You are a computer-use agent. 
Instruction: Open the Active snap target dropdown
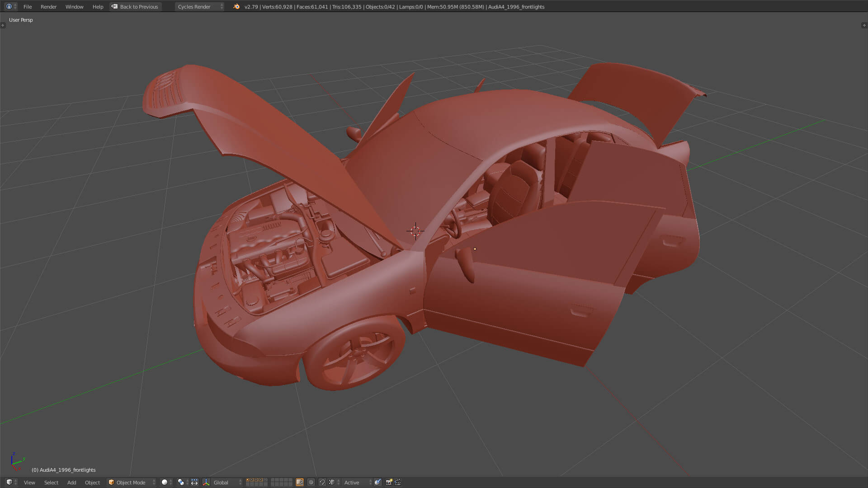coord(357,482)
